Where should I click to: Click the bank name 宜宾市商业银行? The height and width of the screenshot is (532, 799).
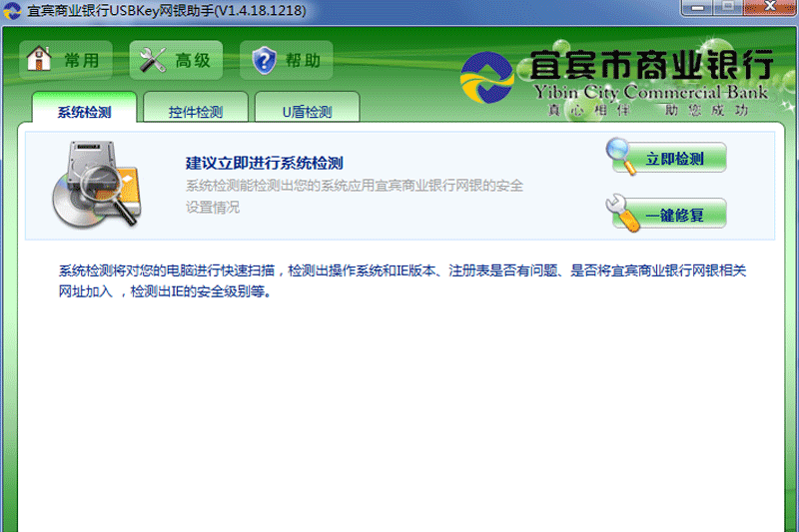[x=652, y=65]
